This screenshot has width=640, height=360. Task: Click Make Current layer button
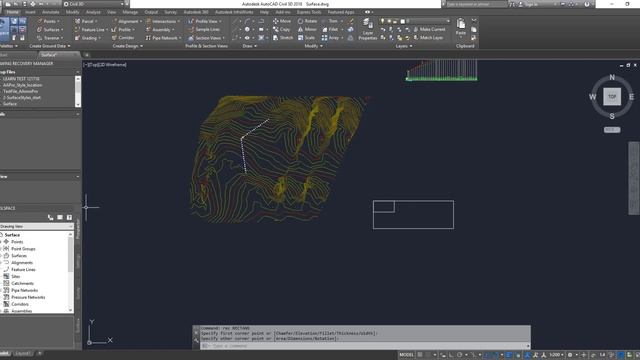click(429, 29)
